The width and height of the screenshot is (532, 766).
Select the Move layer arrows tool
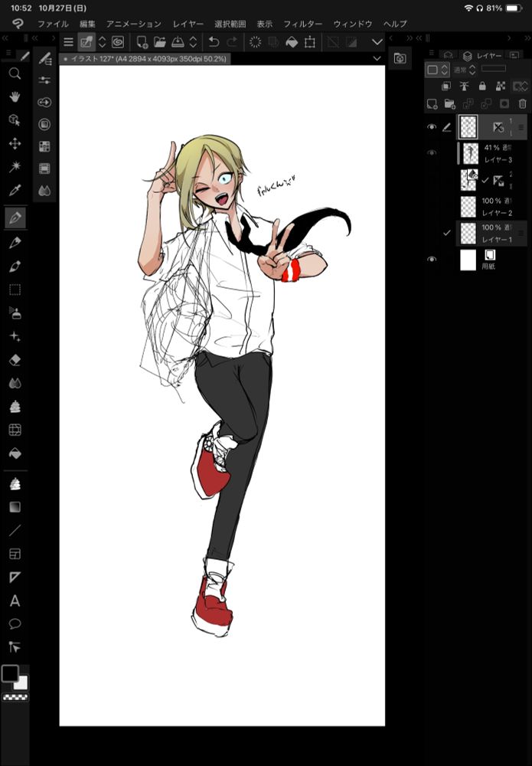coord(15,144)
